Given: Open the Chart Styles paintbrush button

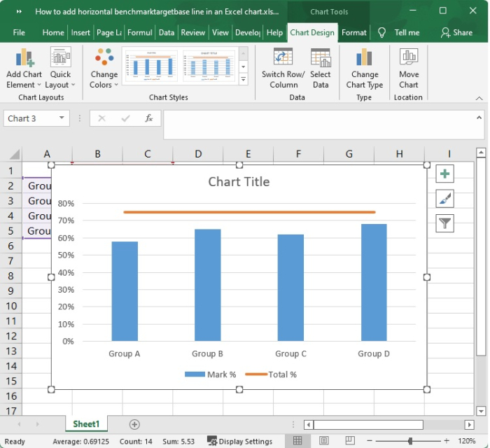Looking at the screenshot, I should tap(444, 199).
